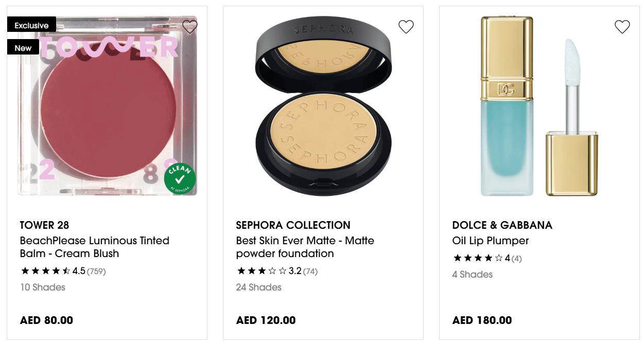
Task: Click the Oil Lip Plumper title
Action: point(490,241)
